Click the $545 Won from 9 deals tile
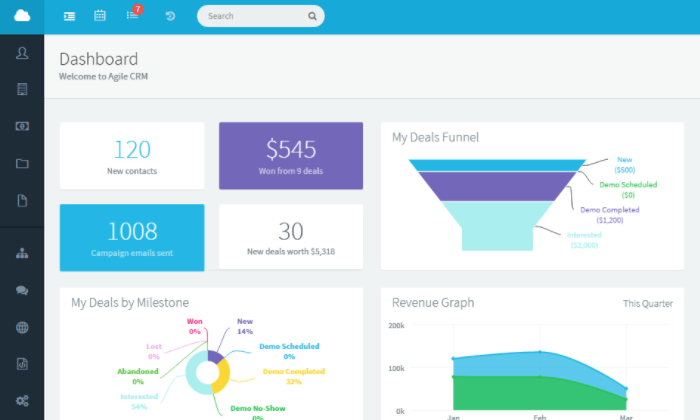The height and width of the screenshot is (420, 700). pyautogui.click(x=291, y=156)
